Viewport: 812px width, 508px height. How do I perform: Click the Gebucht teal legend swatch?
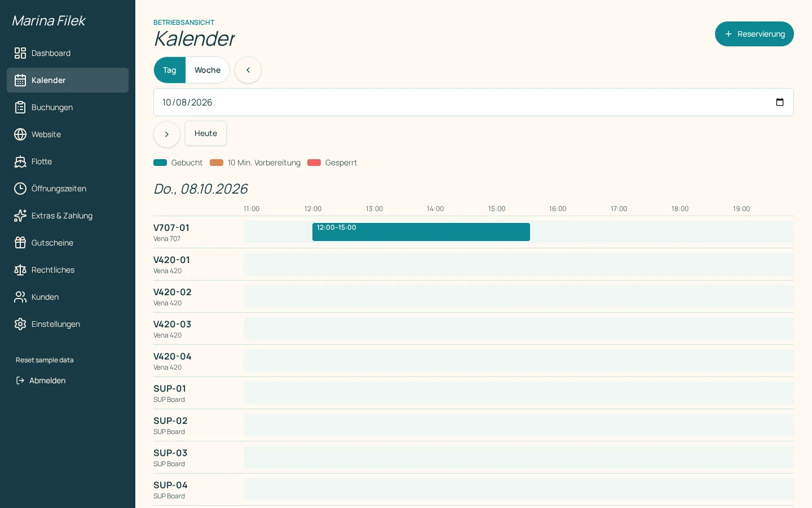click(160, 163)
